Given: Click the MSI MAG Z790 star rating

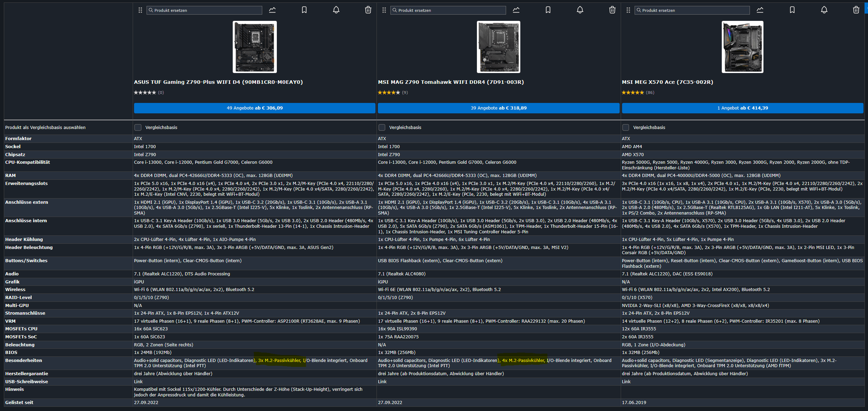Looking at the screenshot, I should click(389, 92).
